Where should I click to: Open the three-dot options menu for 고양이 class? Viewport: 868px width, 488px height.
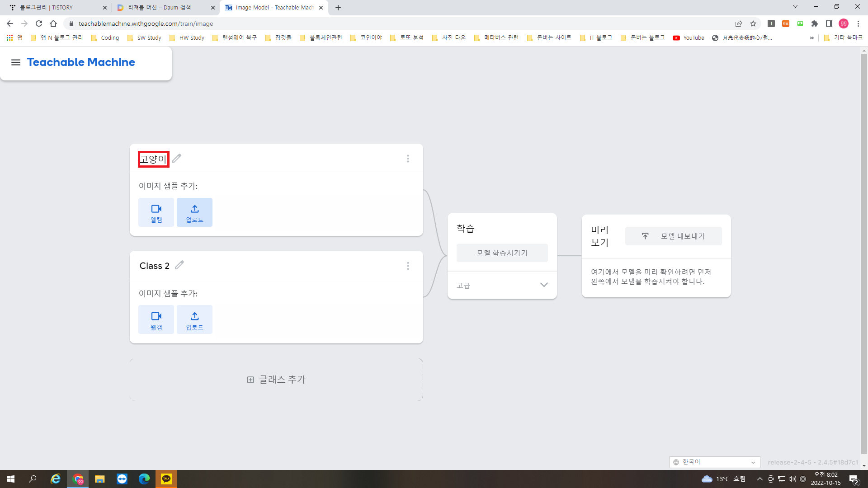(408, 159)
